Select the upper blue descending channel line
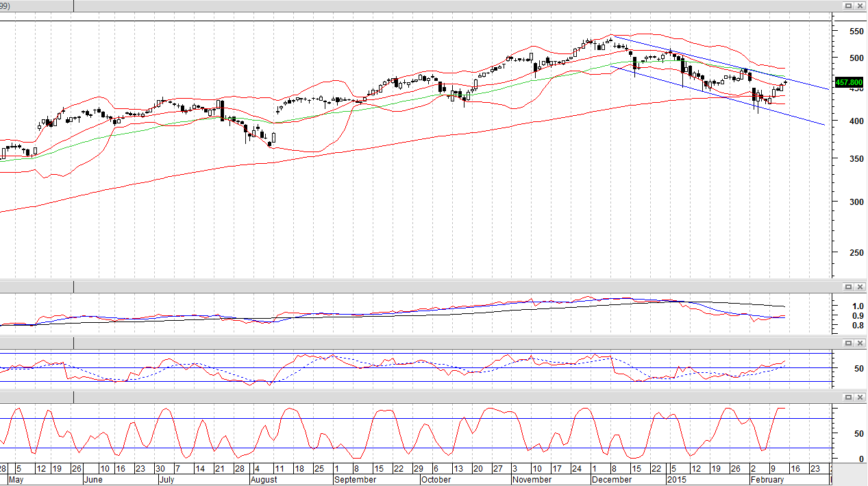 coord(719,62)
